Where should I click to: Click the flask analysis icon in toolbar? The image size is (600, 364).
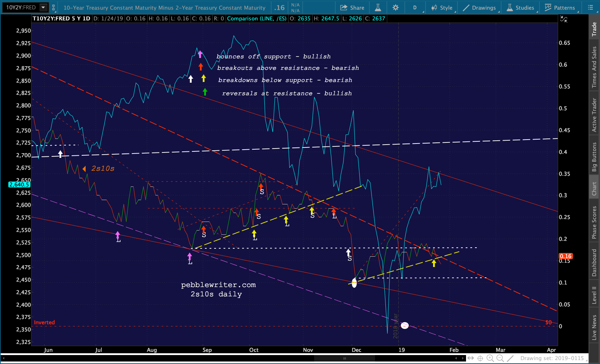point(378,8)
